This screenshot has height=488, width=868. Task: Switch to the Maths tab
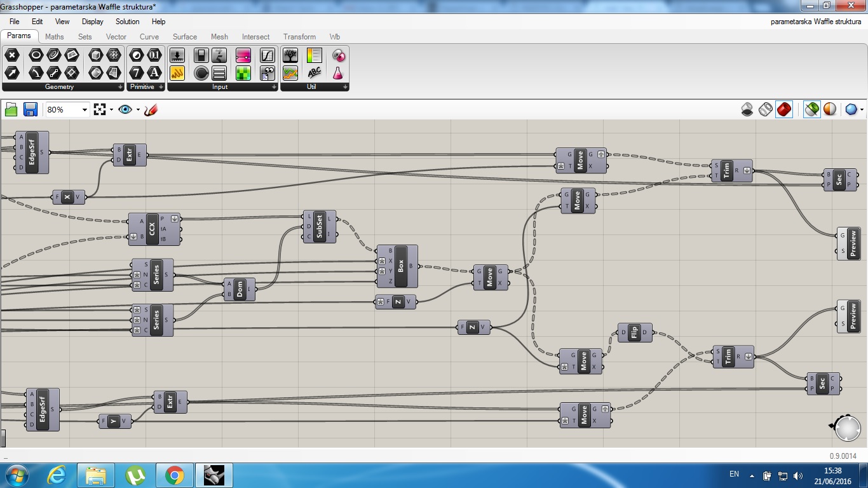55,37
